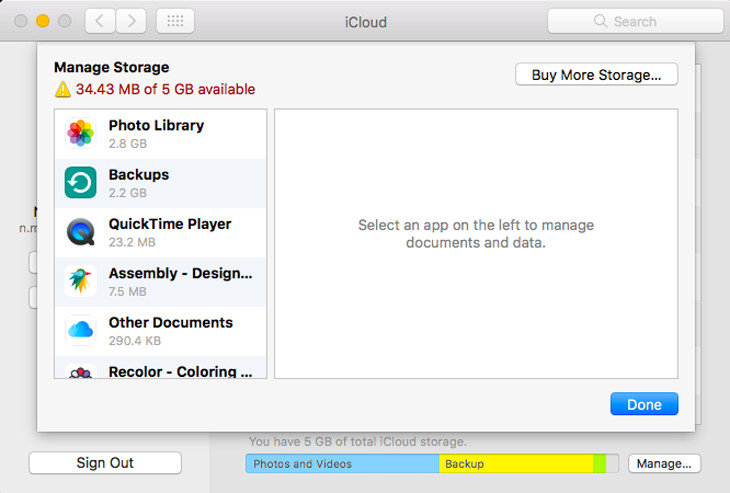Click the Other Documents cloud icon
The height and width of the screenshot is (493, 730).
[x=80, y=330]
